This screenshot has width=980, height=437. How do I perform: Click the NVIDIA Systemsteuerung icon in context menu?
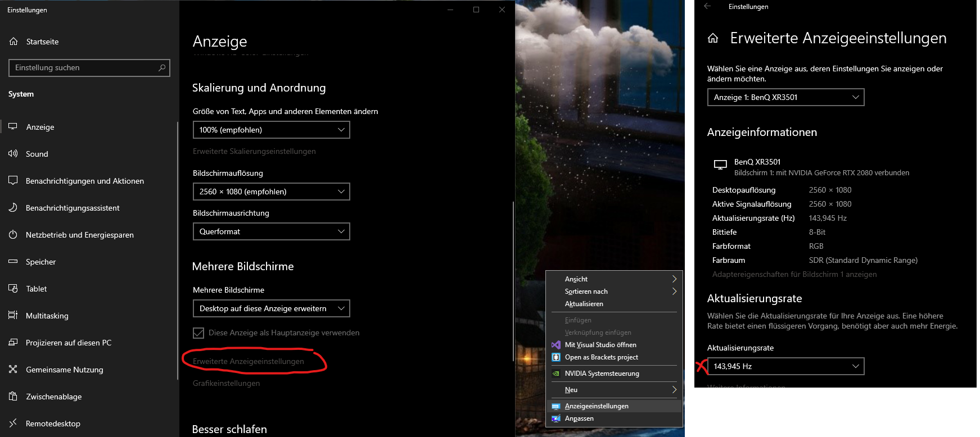pos(556,374)
